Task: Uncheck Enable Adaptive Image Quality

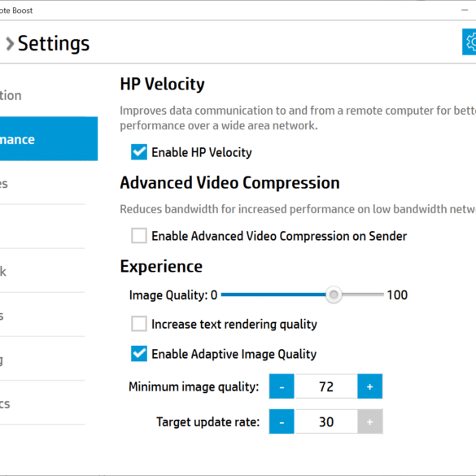Action: click(x=139, y=354)
